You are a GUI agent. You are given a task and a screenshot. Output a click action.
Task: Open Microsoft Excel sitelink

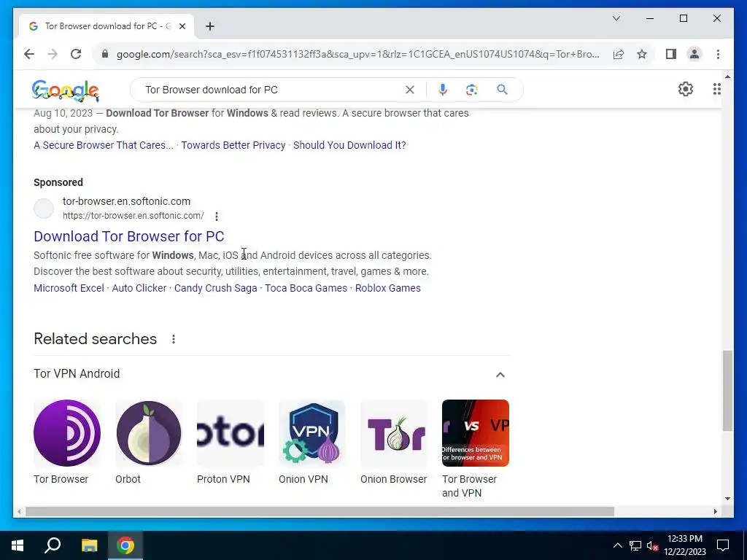pyautogui.click(x=69, y=288)
